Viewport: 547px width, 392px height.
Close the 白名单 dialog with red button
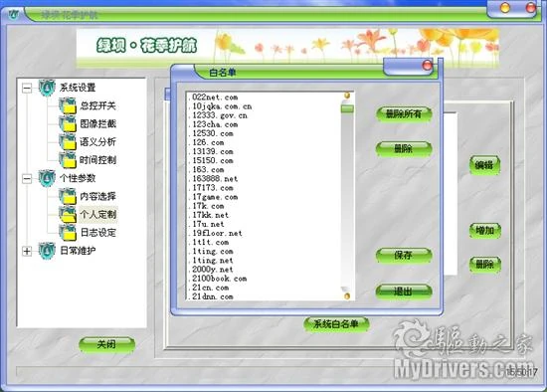point(428,66)
